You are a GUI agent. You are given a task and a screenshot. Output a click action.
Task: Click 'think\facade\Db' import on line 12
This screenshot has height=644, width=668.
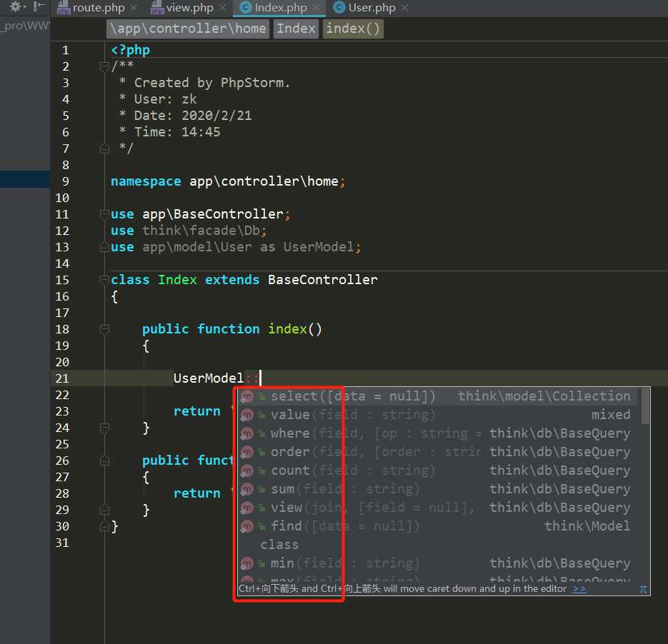pos(201,231)
